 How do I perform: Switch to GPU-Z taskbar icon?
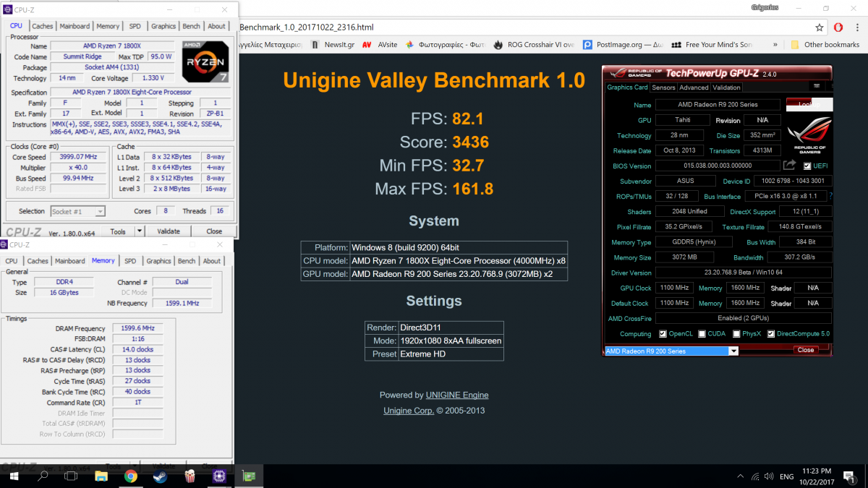point(248,476)
